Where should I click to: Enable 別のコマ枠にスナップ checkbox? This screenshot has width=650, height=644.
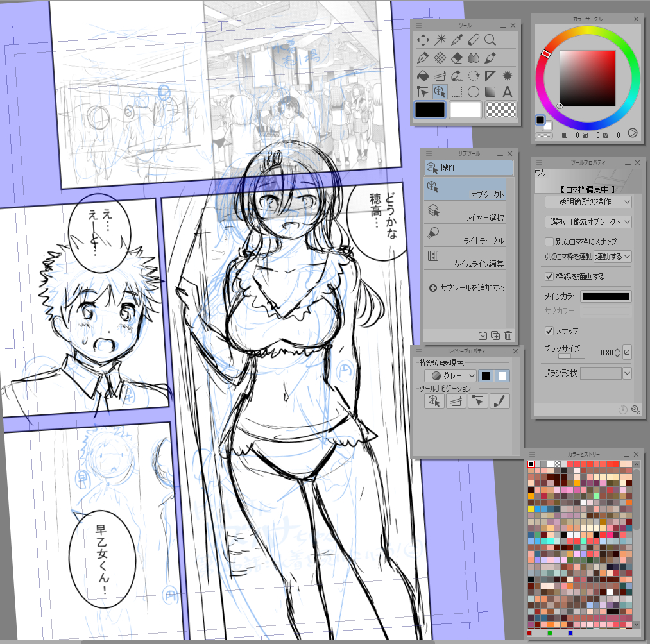tap(549, 242)
